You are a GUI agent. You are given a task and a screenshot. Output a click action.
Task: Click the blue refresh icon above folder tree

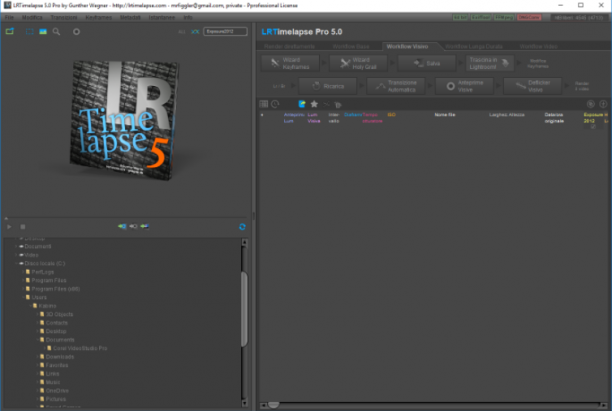pyautogui.click(x=242, y=226)
